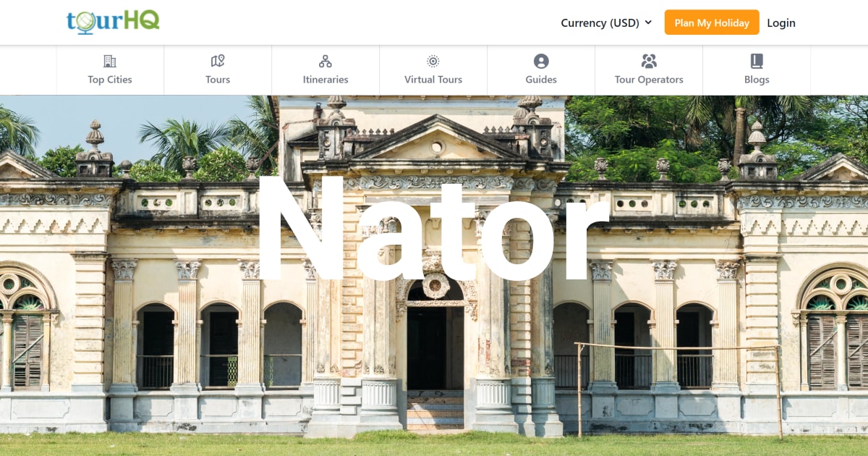The width and height of the screenshot is (868, 456).
Task: Expand the chevron next to Currency (USD)
Action: pyautogui.click(x=649, y=22)
